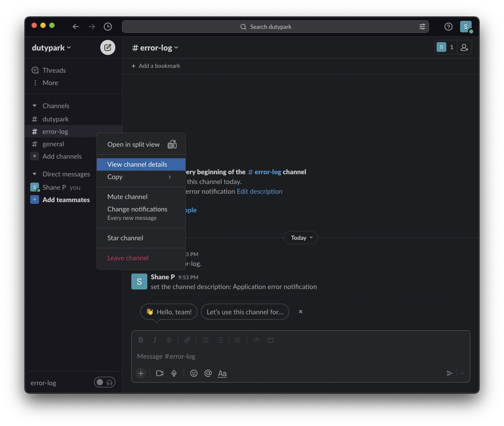The width and height of the screenshot is (504, 426).
Task: Click the Shane P message author name
Action: (x=163, y=277)
